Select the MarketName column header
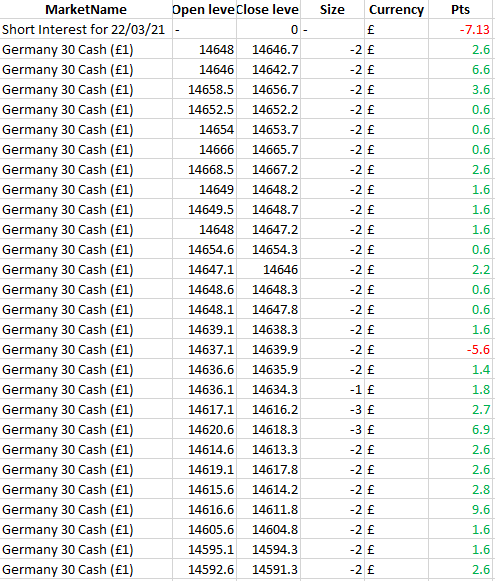This screenshot has height=581, width=495. point(86,9)
